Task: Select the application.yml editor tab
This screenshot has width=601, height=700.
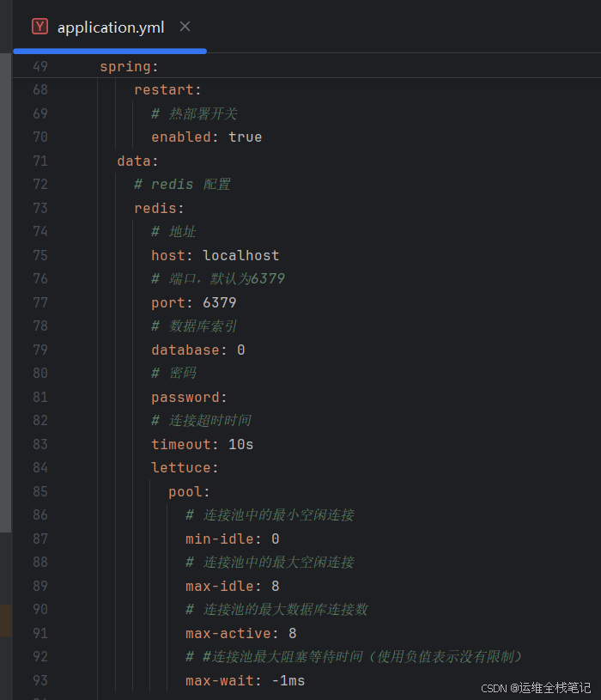Action: pos(111,27)
